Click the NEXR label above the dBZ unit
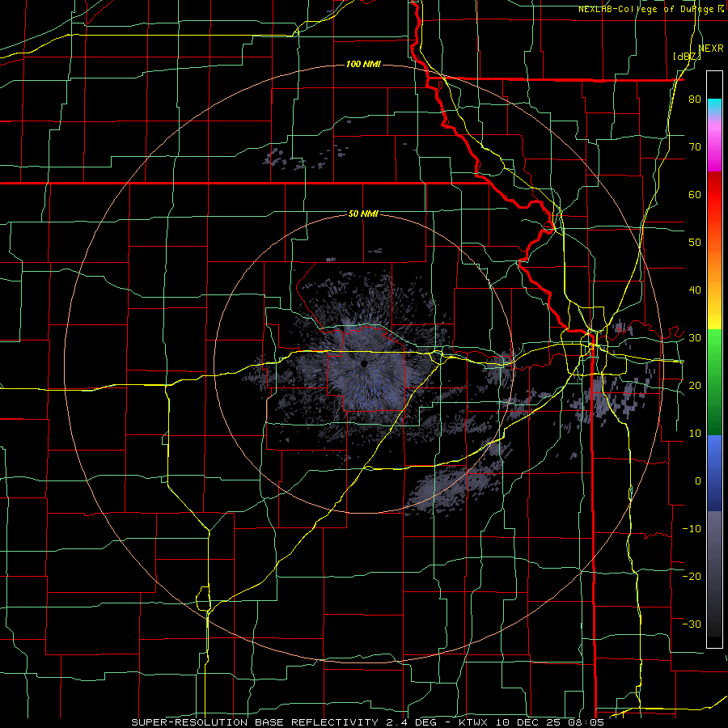728x728 pixels. click(x=711, y=48)
